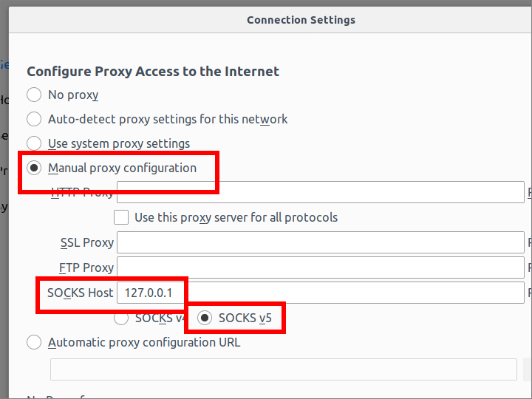Choose Auto-detect proxy settings for this network

pyautogui.click(x=34, y=119)
